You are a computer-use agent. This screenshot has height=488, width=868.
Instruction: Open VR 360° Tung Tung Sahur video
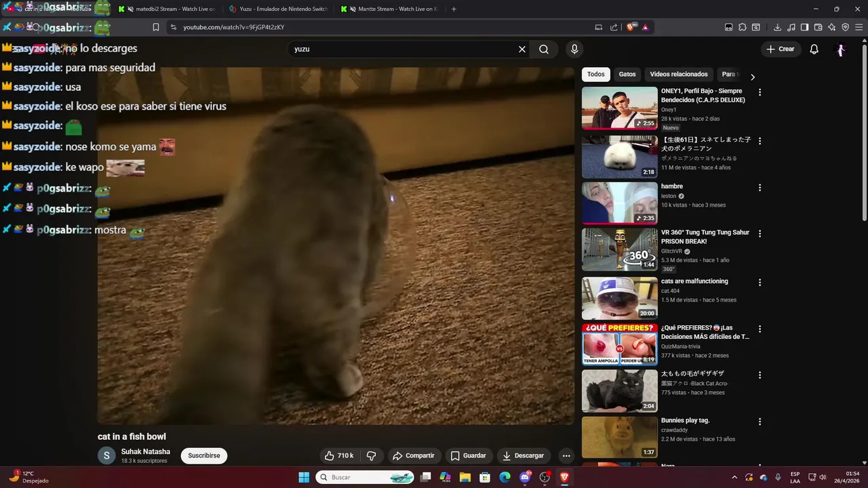click(705, 237)
